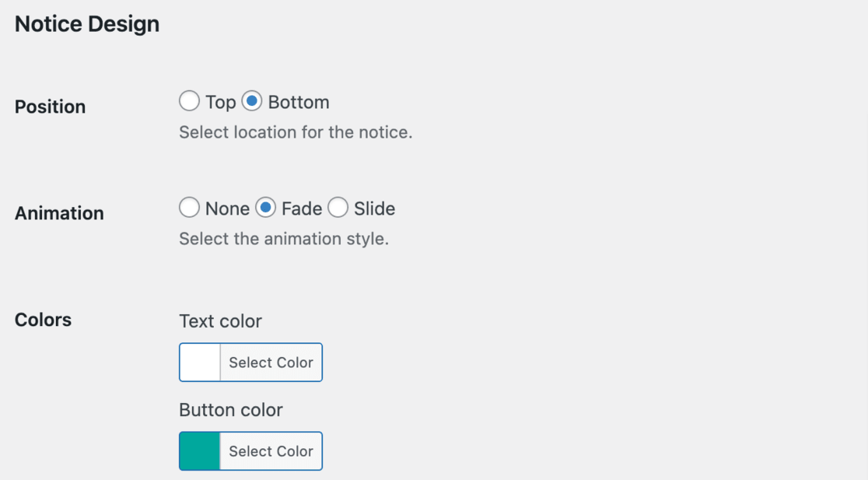This screenshot has height=480, width=868.
Task: Click 'Select the animation style' description
Action: [284, 239]
